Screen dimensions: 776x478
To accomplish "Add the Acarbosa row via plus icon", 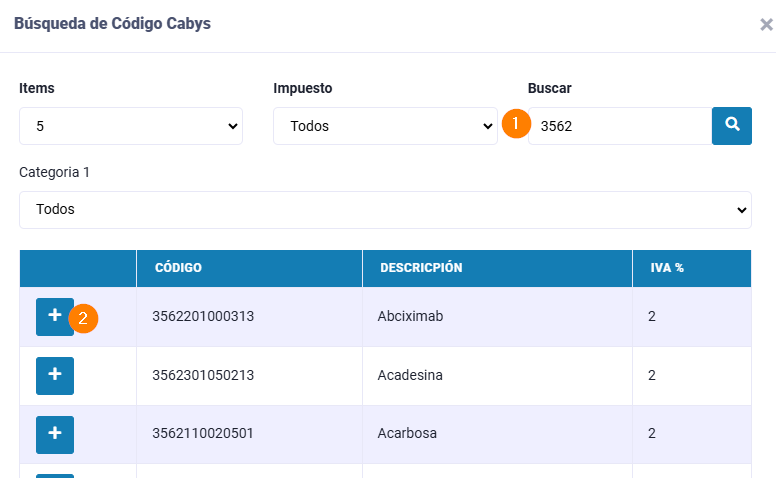I will pyautogui.click(x=54, y=434).
